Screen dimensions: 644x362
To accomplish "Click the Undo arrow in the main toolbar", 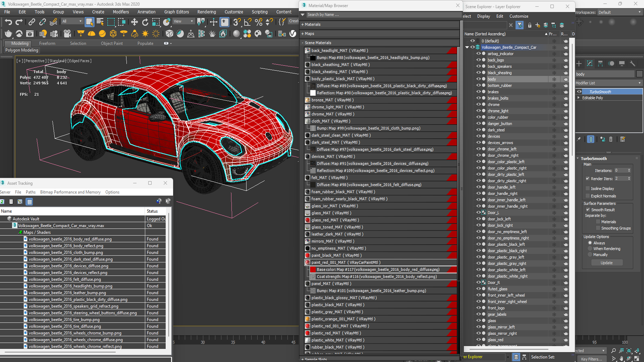I will [8, 22].
